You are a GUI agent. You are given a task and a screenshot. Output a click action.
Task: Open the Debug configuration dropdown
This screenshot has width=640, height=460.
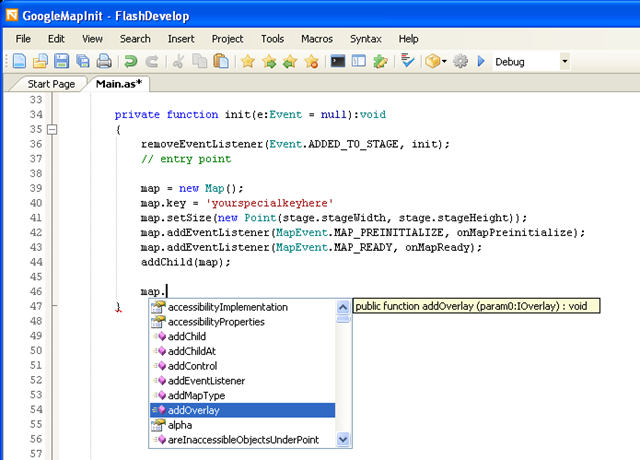[564, 62]
